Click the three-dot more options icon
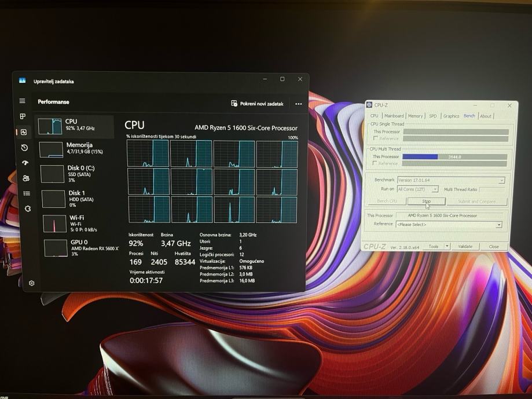 [298, 104]
